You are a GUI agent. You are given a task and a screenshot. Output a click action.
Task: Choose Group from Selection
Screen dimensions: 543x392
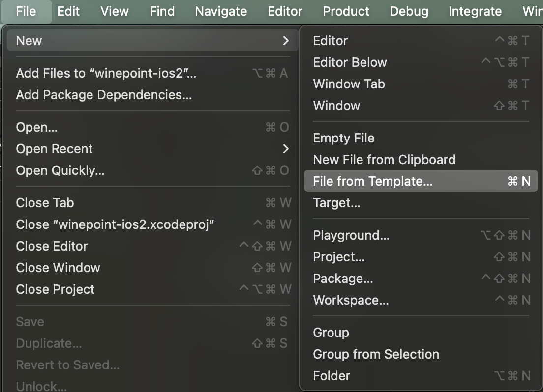(376, 354)
